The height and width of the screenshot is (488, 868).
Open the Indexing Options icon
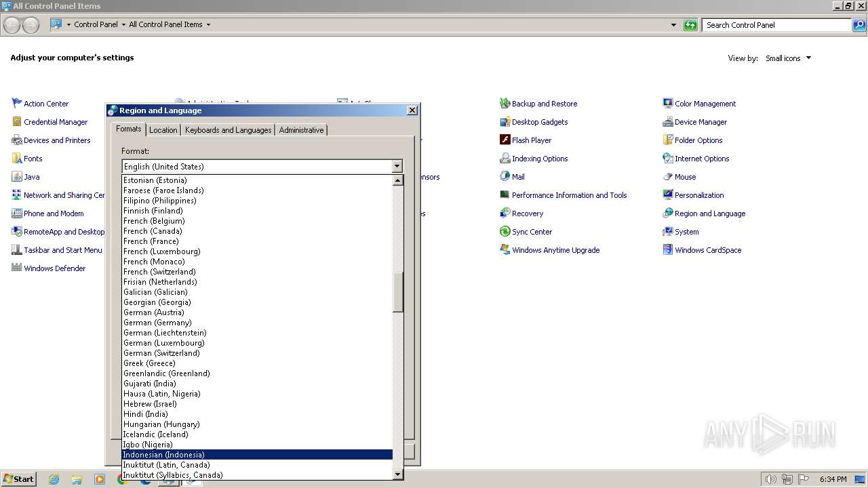(x=505, y=159)
